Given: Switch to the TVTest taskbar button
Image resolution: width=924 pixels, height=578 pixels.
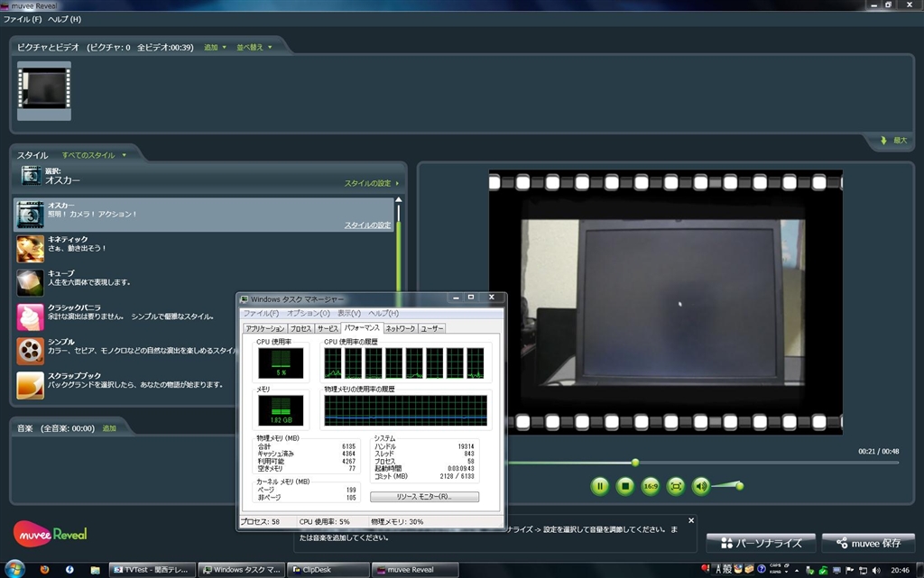Looking at the screenshot, I should (152, 570).
